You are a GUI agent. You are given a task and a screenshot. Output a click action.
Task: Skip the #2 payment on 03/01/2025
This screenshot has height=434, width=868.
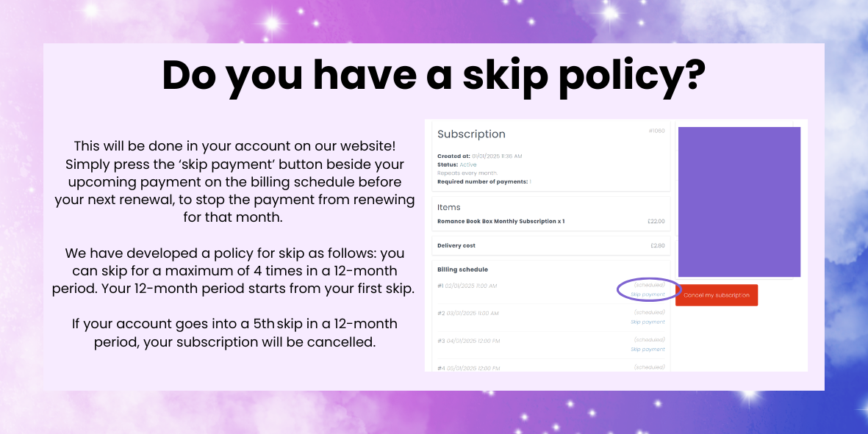(648, 322)
